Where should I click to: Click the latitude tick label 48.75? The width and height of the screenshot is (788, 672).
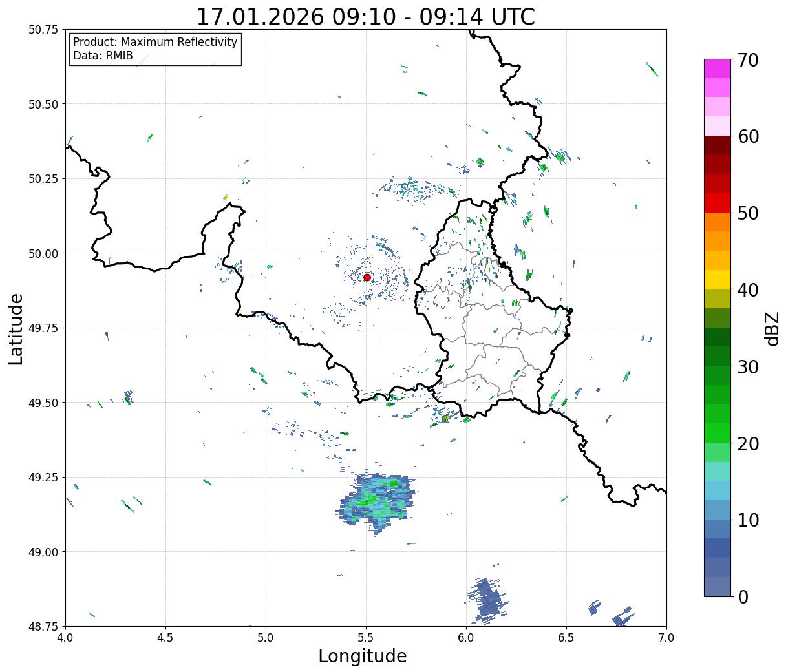[x=43, y=626]
